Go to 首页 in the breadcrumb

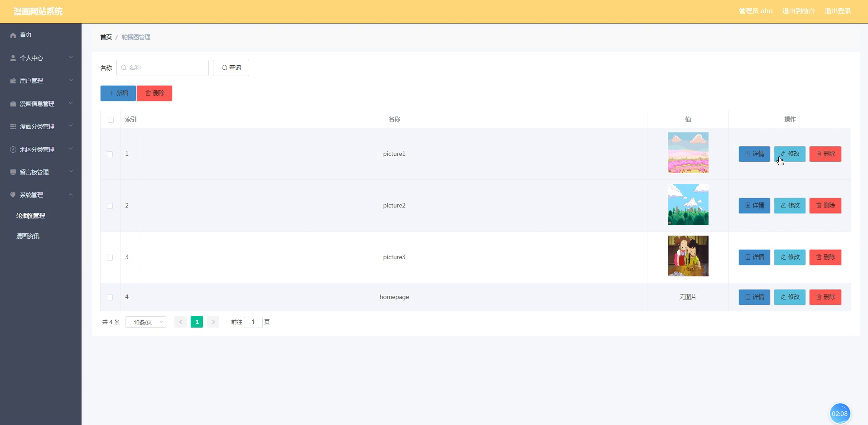[106, 37]
